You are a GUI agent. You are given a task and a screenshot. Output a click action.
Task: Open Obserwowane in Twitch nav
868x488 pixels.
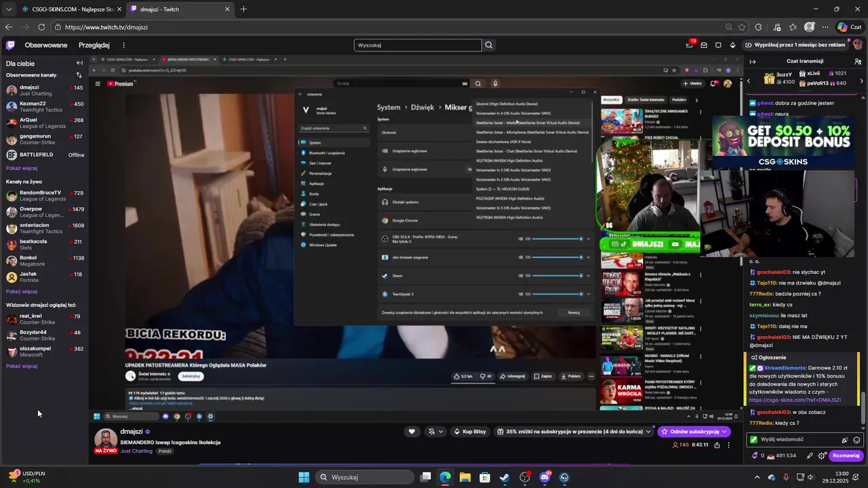[46, 45]
